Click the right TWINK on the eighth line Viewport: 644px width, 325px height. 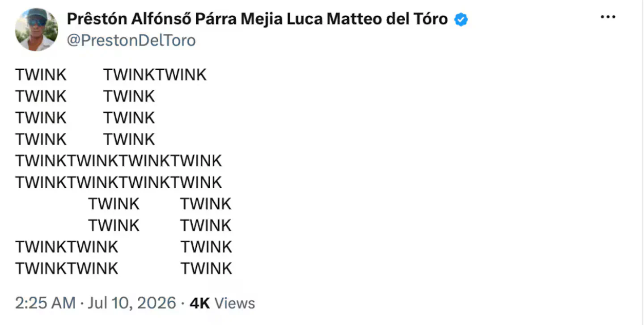pyautogui.click(x=206, y=226)
